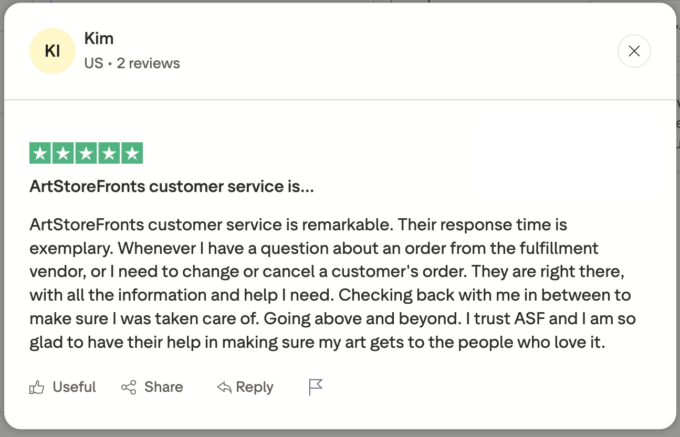
Task: Click the Reply arrow icon
Action: pyautogui.click(x=224, y=387)
